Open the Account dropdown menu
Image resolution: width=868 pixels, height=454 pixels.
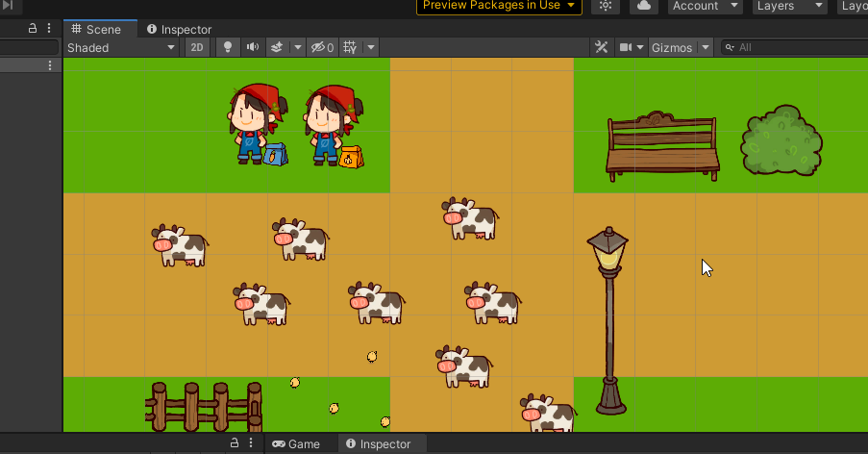click(x=705, y=6)
